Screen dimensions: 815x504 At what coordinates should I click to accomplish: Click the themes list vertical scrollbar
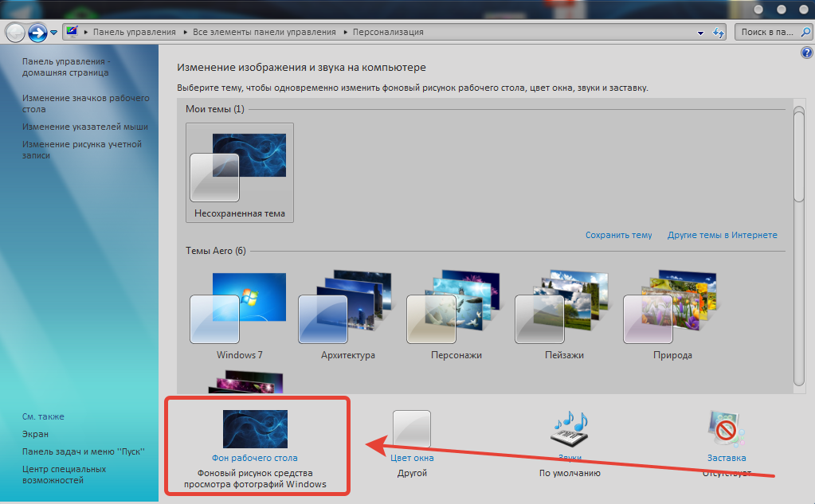(x=799, y=246)
